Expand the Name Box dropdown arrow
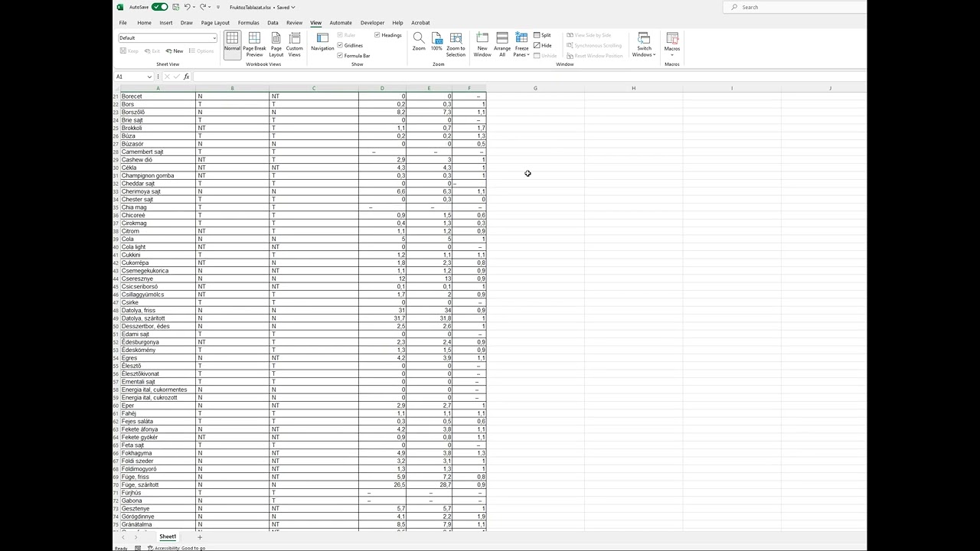 (149, 77)
